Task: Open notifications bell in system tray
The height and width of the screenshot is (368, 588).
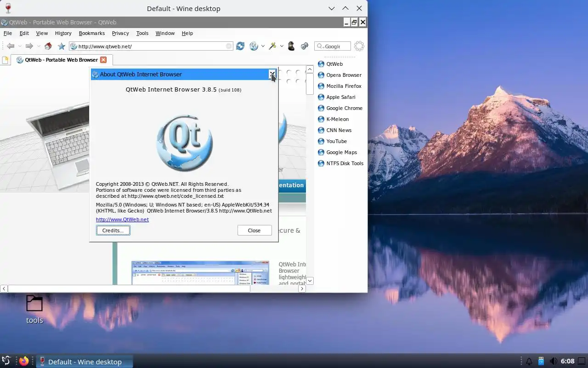Action: (529, 362)
